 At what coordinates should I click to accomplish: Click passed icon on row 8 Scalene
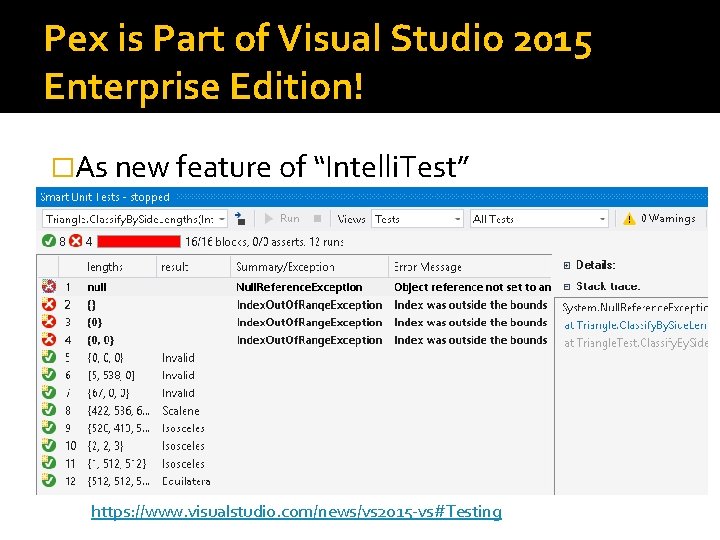click(49, 410)
